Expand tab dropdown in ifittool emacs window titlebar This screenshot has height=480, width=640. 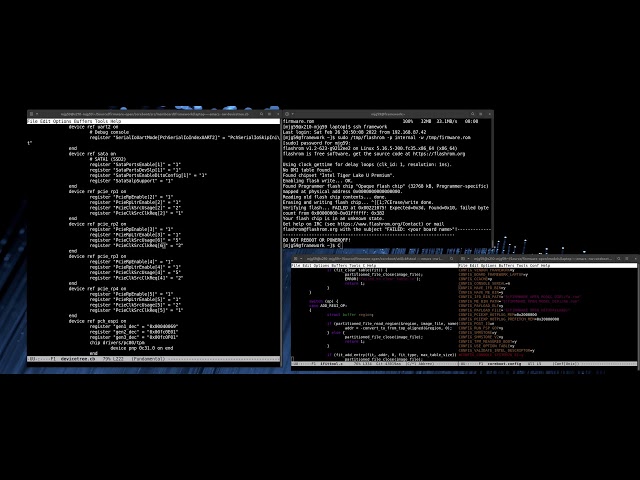[301, 258]
